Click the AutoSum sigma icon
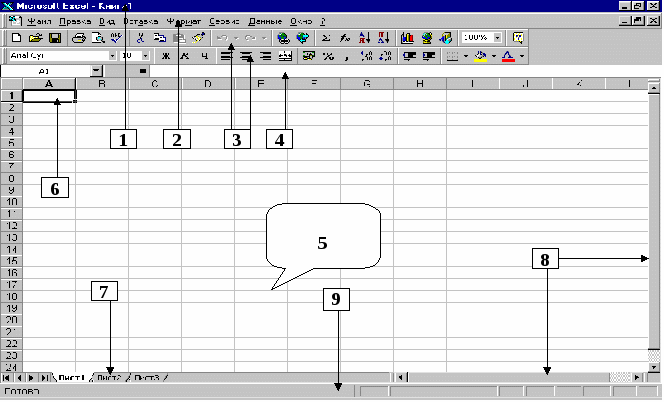Image resolution: width=664 pixels, height=402 pixels. tap(326, 38)
